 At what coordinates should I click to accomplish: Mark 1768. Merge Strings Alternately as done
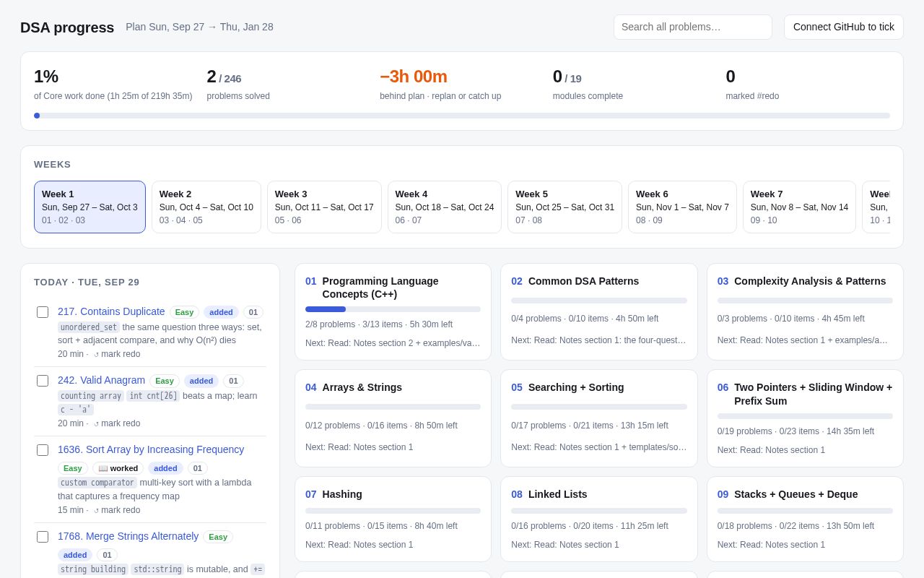coord(43,537)
